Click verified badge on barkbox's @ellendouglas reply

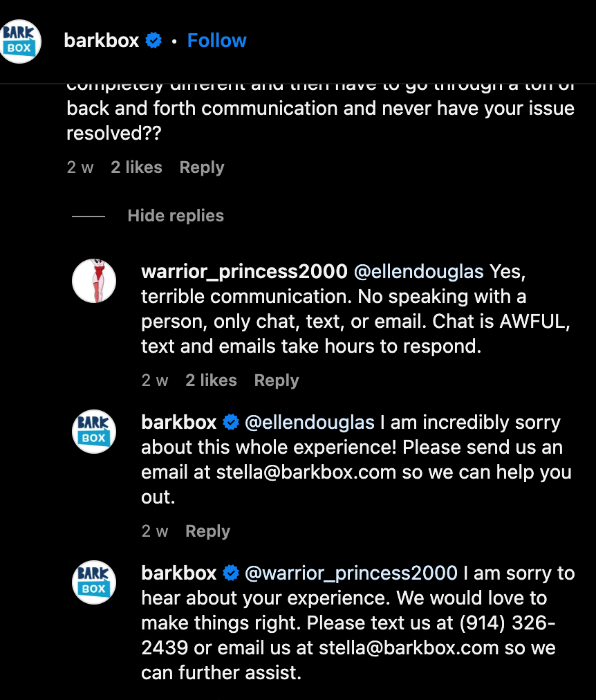pyautogui.click(x=231, y=423)
